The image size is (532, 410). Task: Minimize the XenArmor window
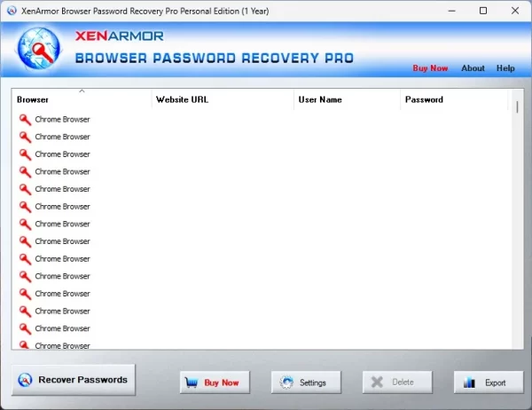(451, 11)
